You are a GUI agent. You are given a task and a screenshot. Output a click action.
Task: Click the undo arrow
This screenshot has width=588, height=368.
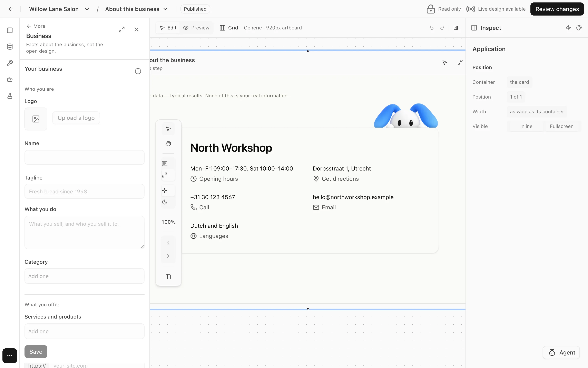[432, 28]
